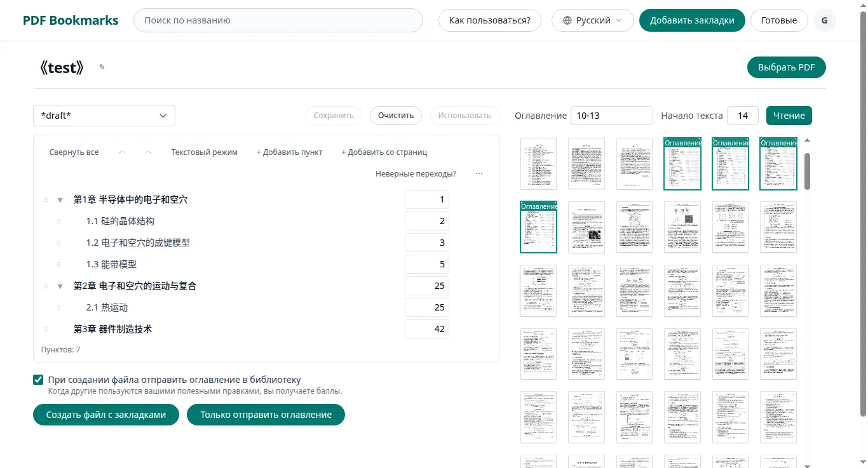Image resolution: width=868 pixels, height=468 pixels.
Task: Open the Готовые section
Action: (x=779, y=20)
